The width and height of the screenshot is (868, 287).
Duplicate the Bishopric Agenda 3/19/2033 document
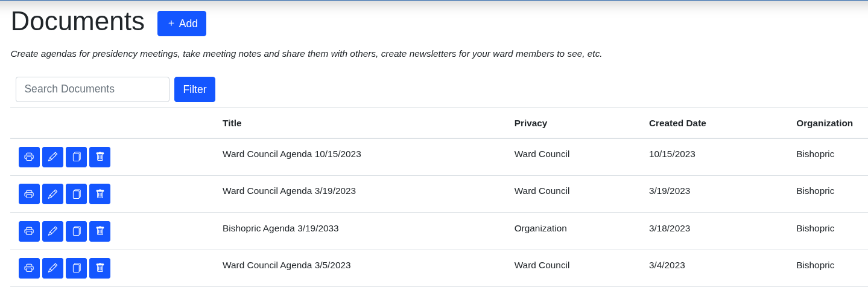76,231
